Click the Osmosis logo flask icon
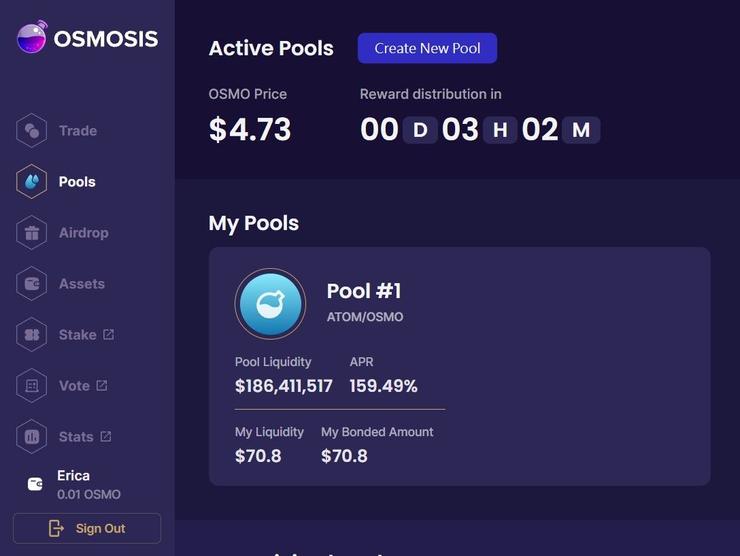 (31, 39)
